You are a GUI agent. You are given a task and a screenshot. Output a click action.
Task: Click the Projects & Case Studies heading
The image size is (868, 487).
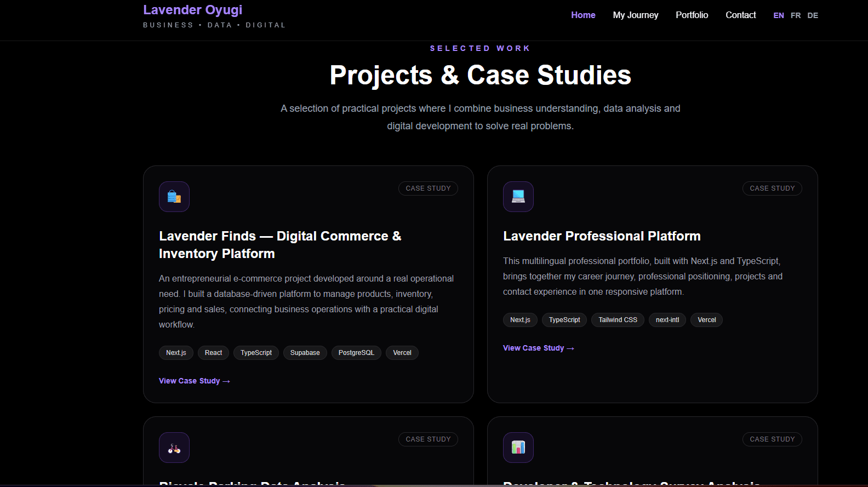point(481,75)
